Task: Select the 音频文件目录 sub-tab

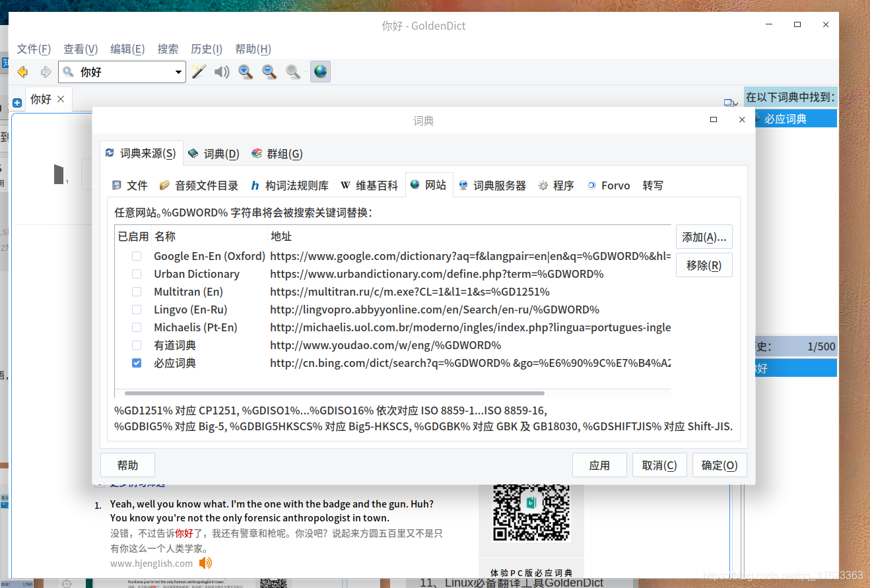Action: click(199, 185)
